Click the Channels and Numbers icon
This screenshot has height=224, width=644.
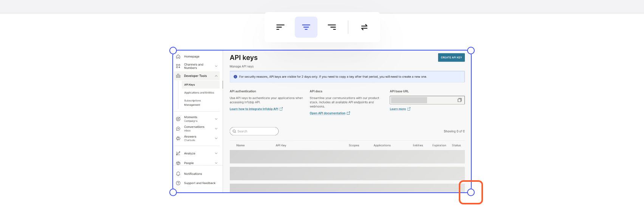(x=178, y=66)
